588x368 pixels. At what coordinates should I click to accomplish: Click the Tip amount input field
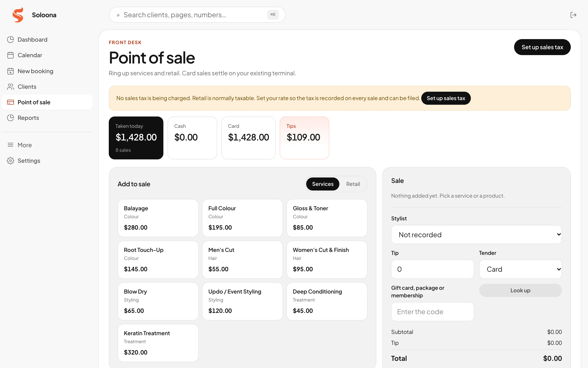432,269
